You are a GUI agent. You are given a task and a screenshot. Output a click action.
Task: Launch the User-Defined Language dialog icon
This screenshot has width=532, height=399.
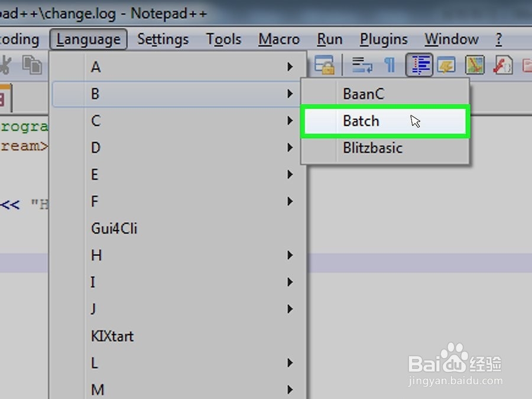[501, 65]
